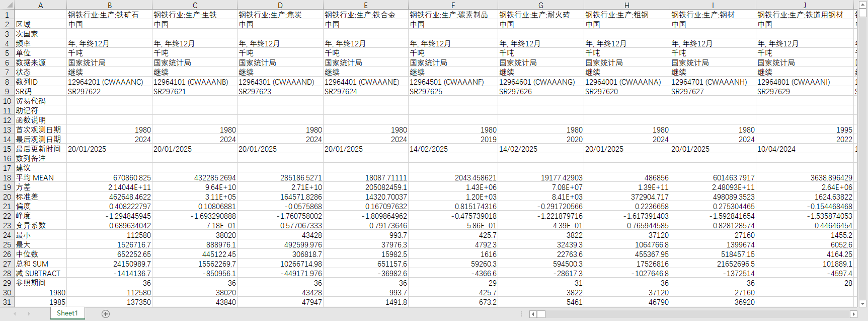The width and height of the screenshot is (868, 321).
Task: Go to previous sheet navigation arrow
Action: click(15, 313)
